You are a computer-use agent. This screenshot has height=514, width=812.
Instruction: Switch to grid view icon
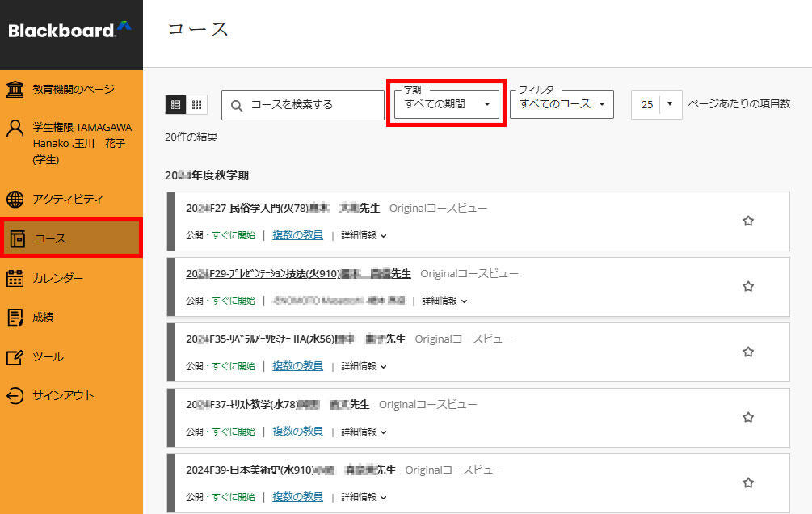(197, 105)
